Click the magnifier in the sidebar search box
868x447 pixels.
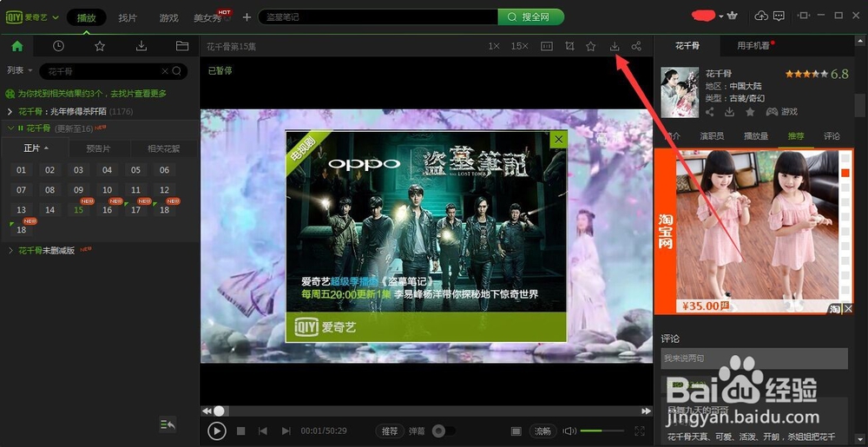tap(176, 71)
